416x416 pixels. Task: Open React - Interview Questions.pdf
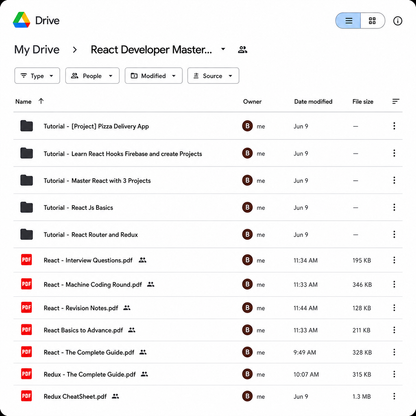(x=88, y=260)
